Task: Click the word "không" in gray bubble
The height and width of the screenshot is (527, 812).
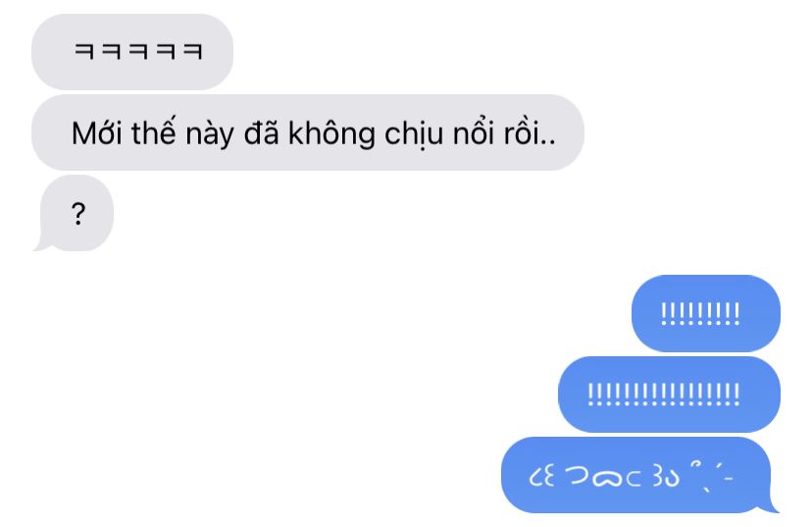Action: (x=331, y=133)
